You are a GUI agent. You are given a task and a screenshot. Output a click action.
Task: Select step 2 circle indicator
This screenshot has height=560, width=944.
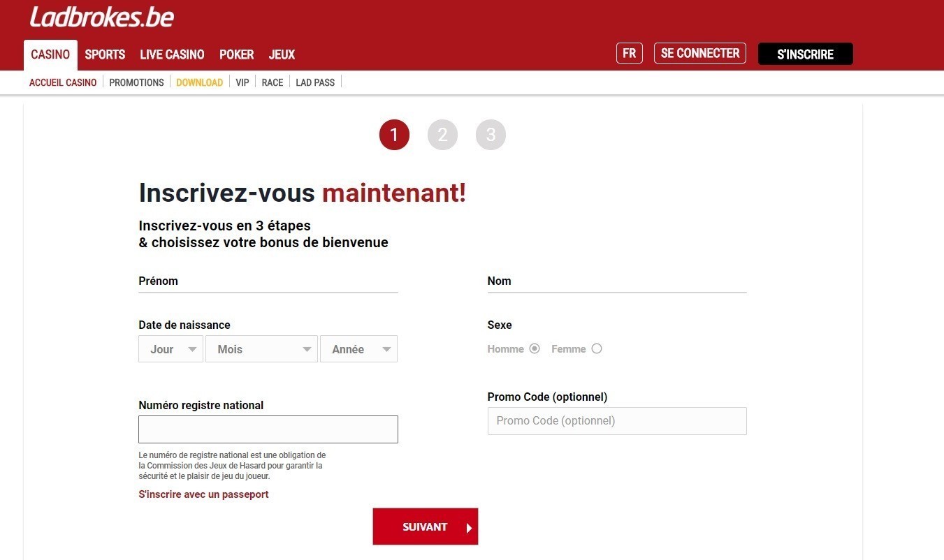pos(442,135)
